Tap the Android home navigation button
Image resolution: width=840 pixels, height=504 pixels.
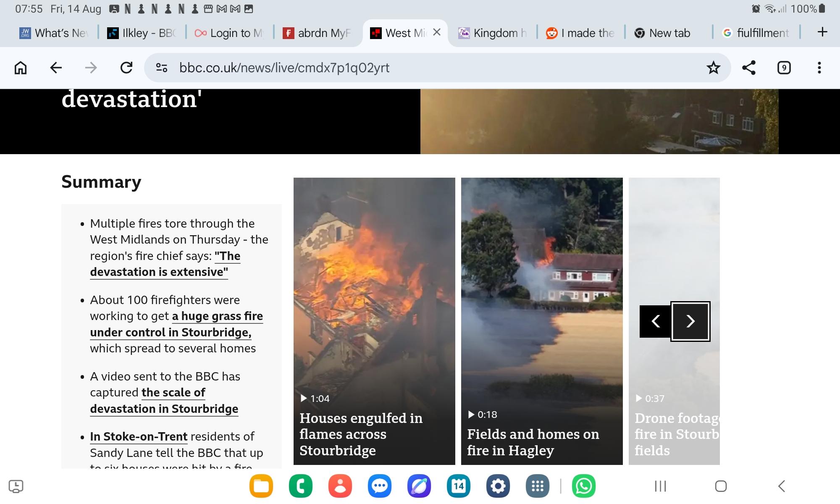(x=721, y=486)
